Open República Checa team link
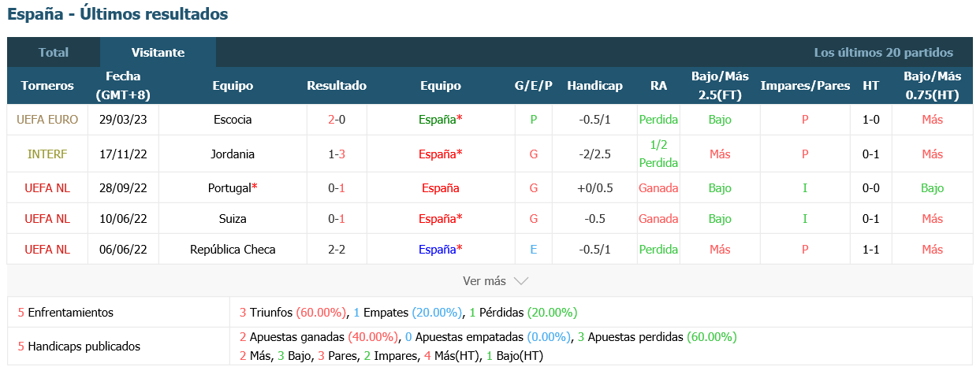The height and width of the screenshot is (367, 980). click(233, 249)
